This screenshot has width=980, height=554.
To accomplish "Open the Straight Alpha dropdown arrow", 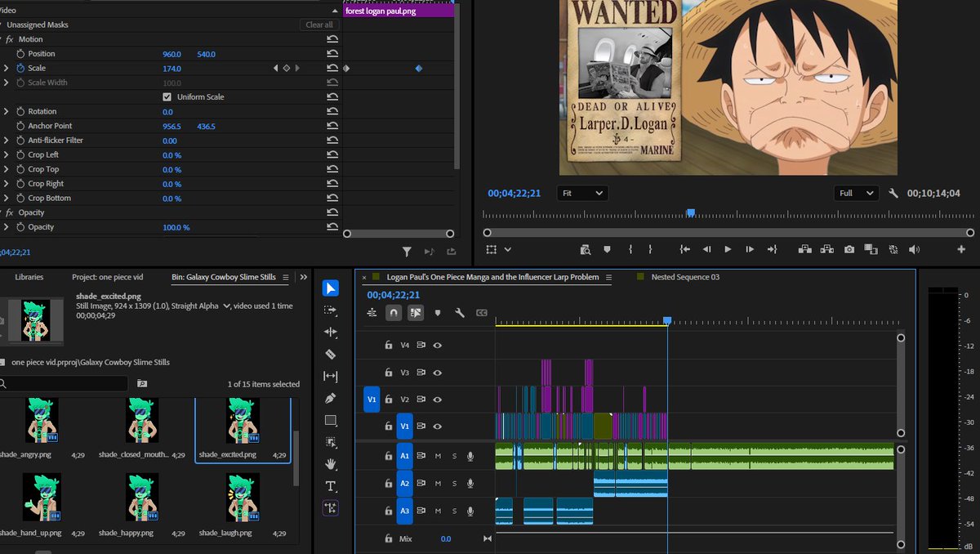I will [227, 306].
